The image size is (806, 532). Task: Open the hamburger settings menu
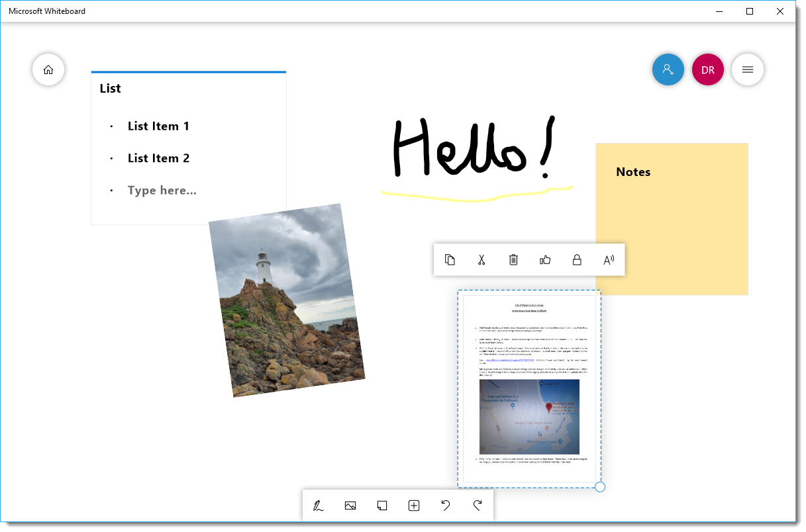tap(747, 69)
